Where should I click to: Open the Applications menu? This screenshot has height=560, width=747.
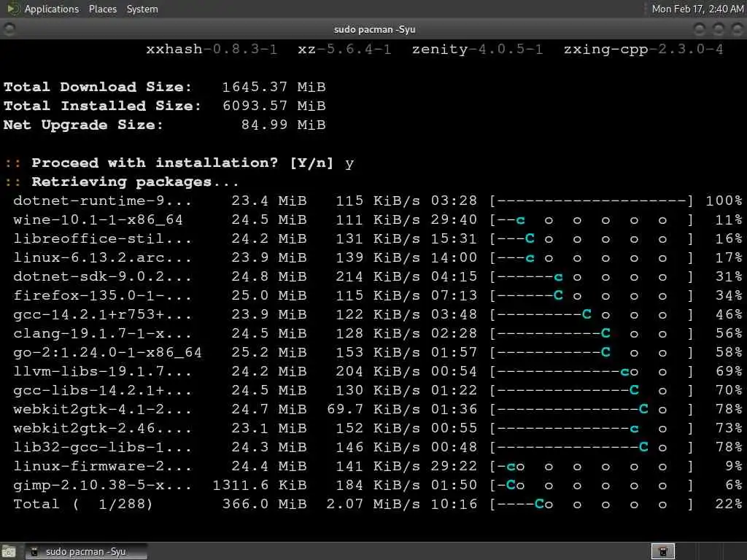pos(52,9)
